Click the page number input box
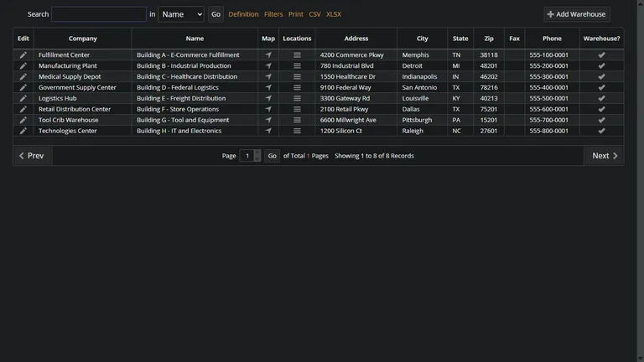 pyautogui.click(x=247, y=156)
